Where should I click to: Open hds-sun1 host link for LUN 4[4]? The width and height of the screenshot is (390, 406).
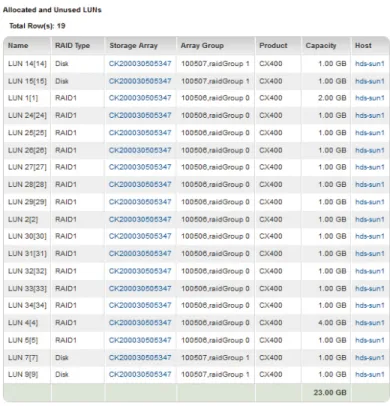(370, 323)
